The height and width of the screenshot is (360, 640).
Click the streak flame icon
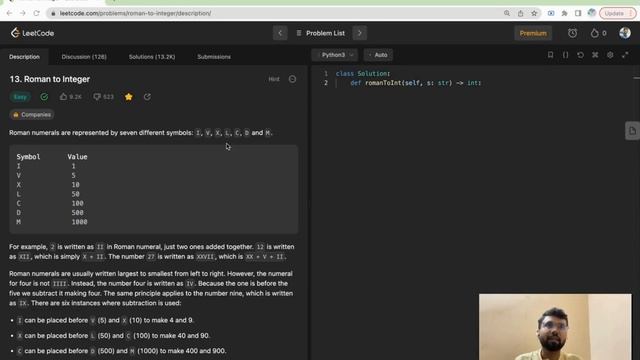tap(594, 33)
